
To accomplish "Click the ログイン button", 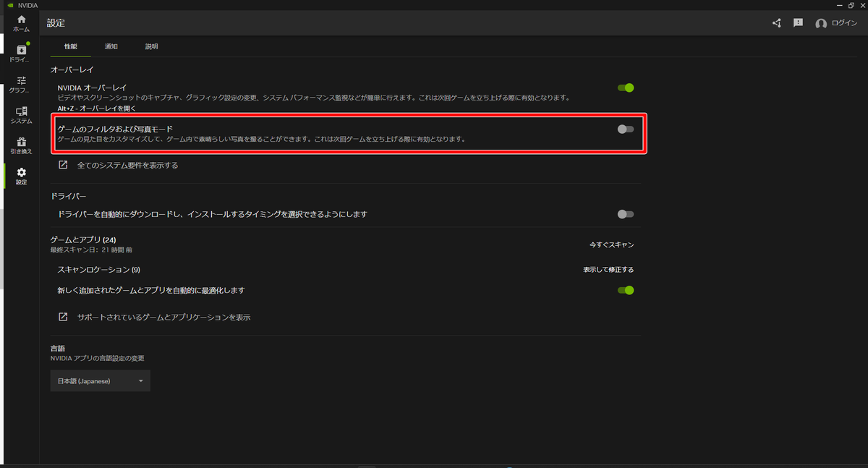I will pos(844,23).
